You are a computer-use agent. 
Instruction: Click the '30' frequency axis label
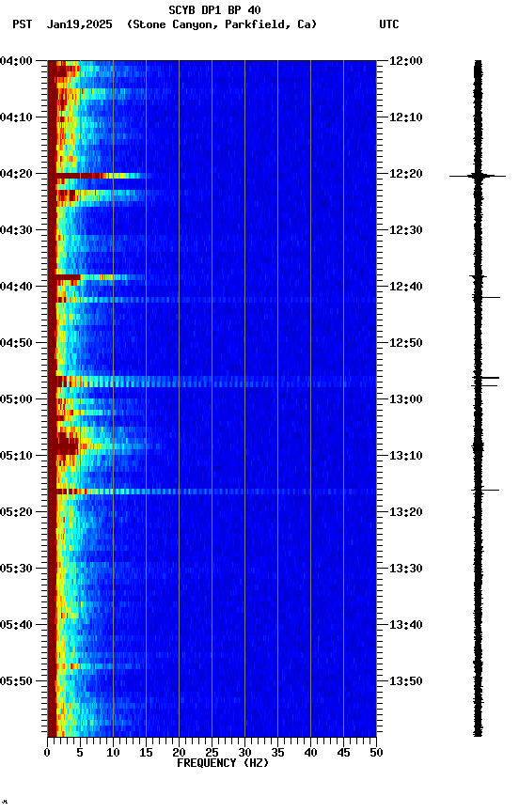(x=244, y=753)
